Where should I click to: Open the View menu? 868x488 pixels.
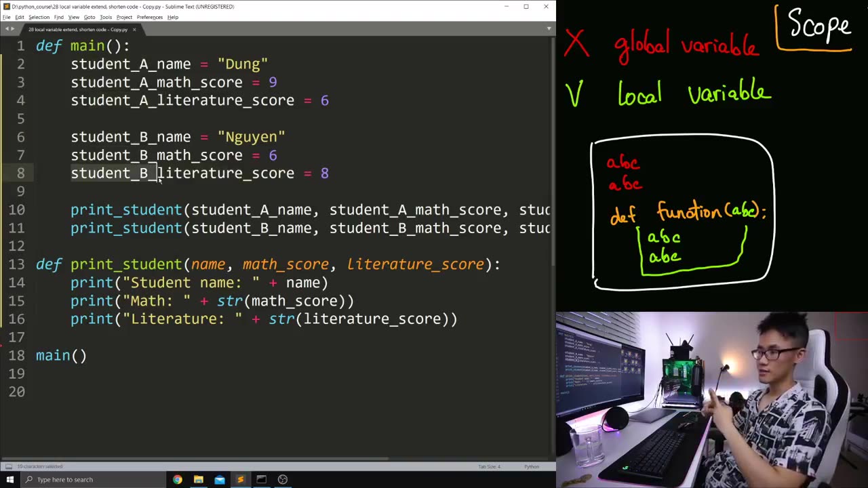[74, 17]
